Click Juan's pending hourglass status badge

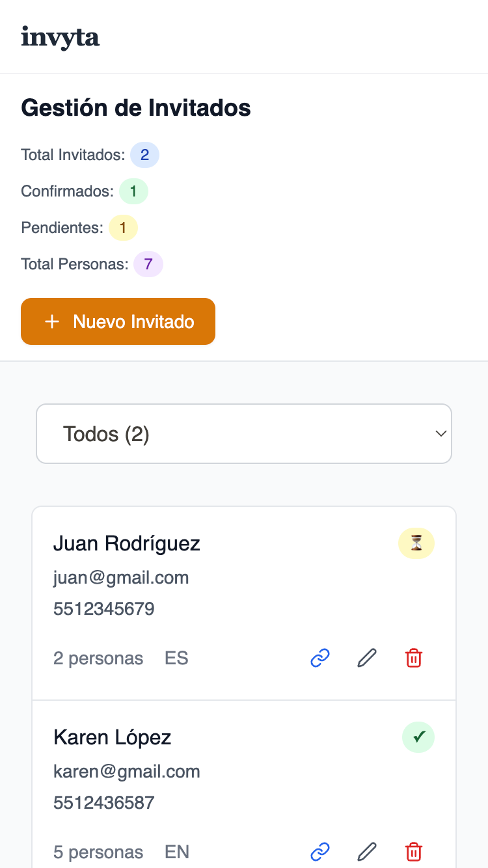(x=416, y=543)
